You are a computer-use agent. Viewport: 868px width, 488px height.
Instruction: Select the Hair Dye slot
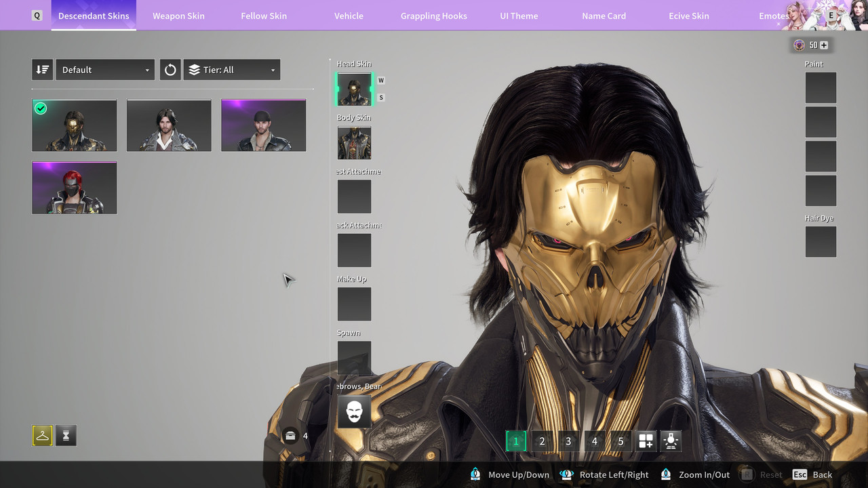tap(821, 242)
